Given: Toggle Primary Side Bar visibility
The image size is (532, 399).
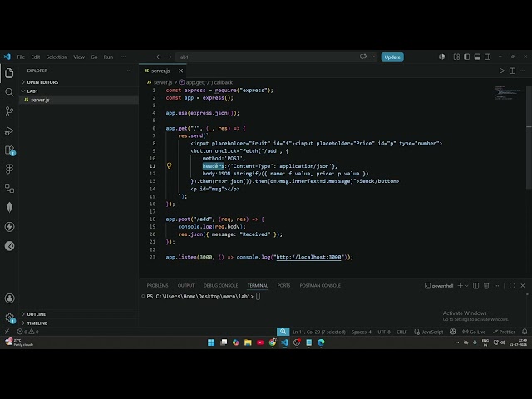Looking at the screenshot, I should (467, 57).
